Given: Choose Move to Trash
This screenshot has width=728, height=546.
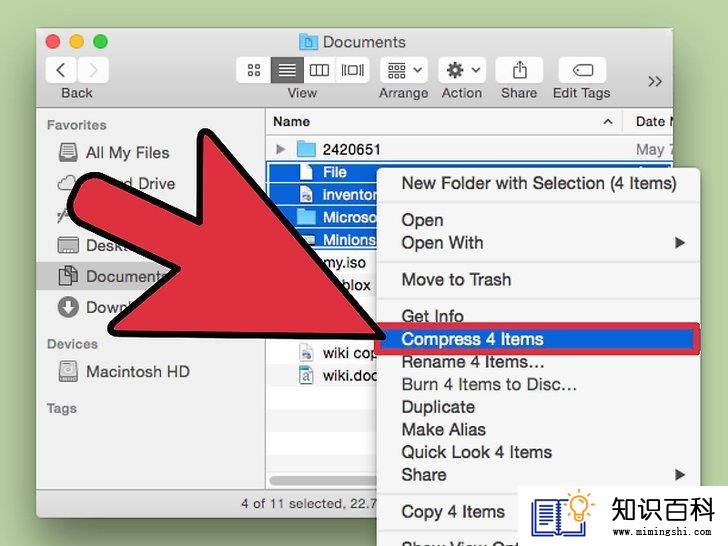Looking at the screenshot, I should pos(539,280).
